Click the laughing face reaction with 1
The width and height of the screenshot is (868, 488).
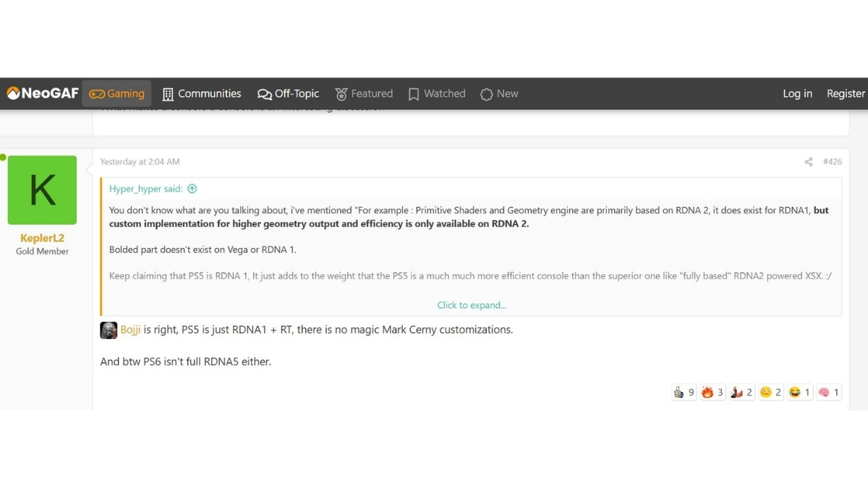[x=800, y=393]
